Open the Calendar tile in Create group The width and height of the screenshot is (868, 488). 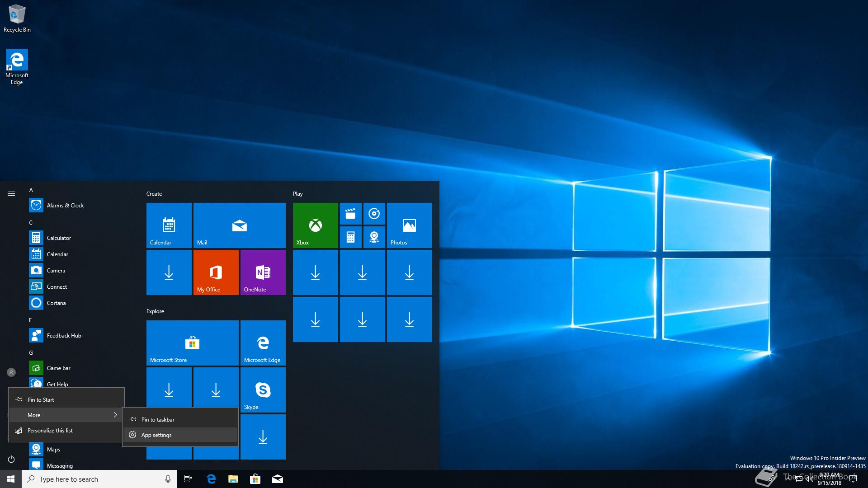[x=169, y=225]
